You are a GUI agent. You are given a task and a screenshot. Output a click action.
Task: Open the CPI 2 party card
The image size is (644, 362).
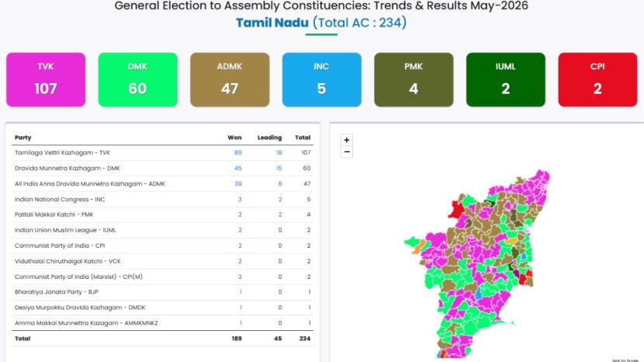click(x=598, y=80)
